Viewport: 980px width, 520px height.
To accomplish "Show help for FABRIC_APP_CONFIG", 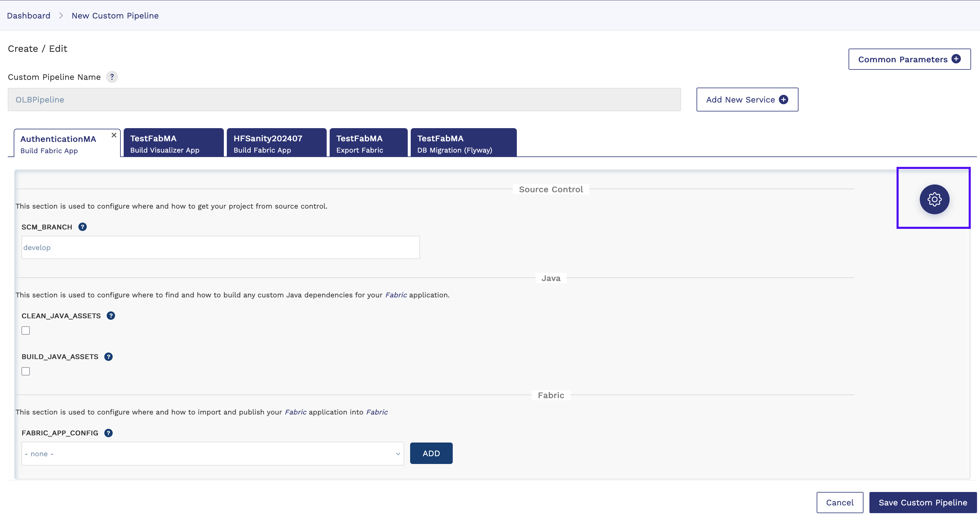I will [x=108, y=433].
